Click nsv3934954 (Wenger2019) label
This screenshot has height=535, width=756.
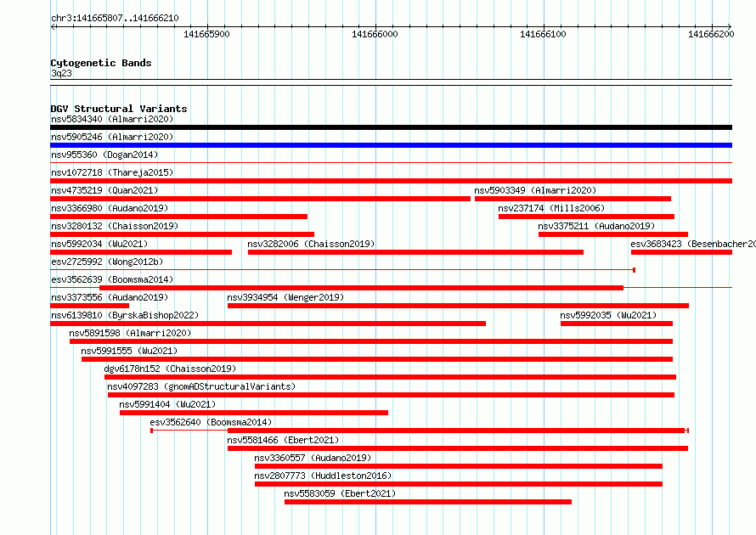coord(285,297)
